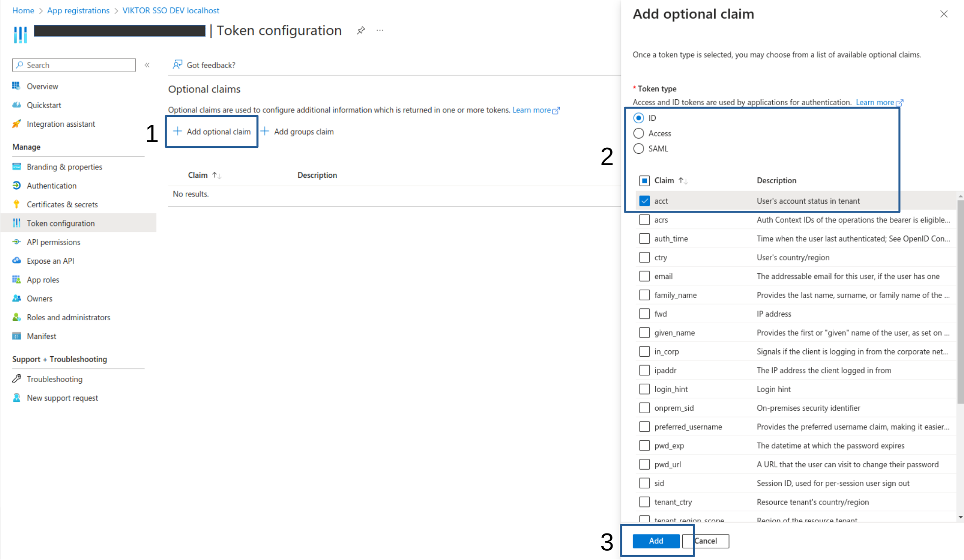Collapse the sidebar with the double chevron
This screenshot has height=560, width=964.
tap(147, 65)
